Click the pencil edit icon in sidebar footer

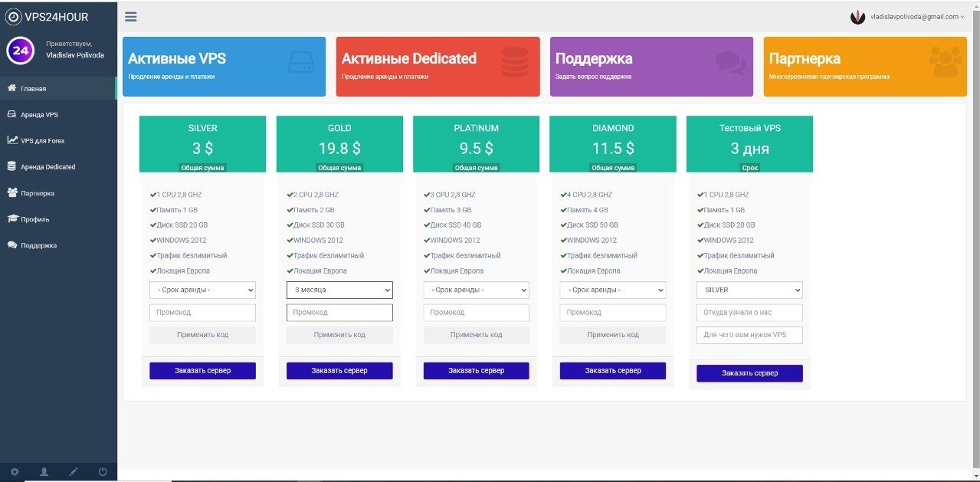(x=74, y=471)
